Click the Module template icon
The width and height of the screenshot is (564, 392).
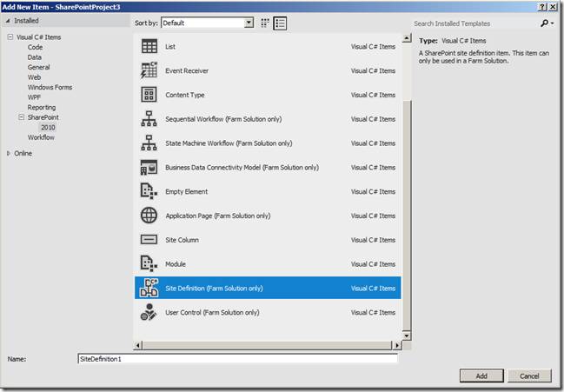pyautogui.click(x=149, y=264)
